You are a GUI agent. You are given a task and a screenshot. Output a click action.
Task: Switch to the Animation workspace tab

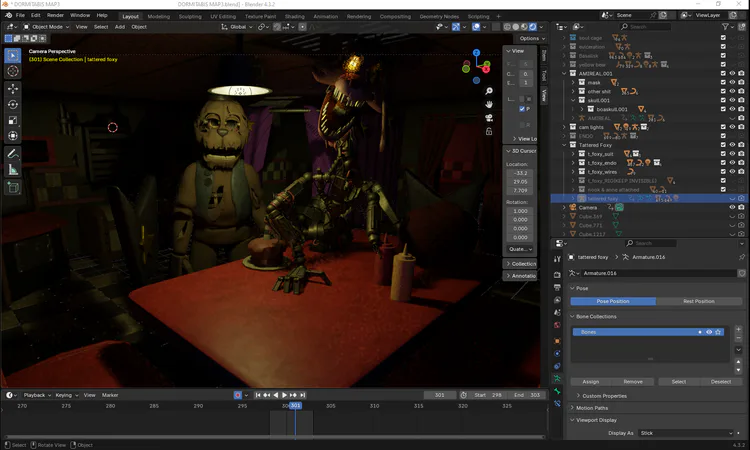pos(325,16)
